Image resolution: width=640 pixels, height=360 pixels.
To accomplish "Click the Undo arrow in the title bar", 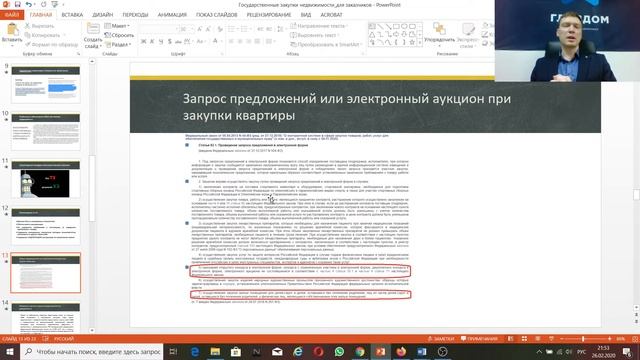I will pyautogui.click(x=29, y=4).
